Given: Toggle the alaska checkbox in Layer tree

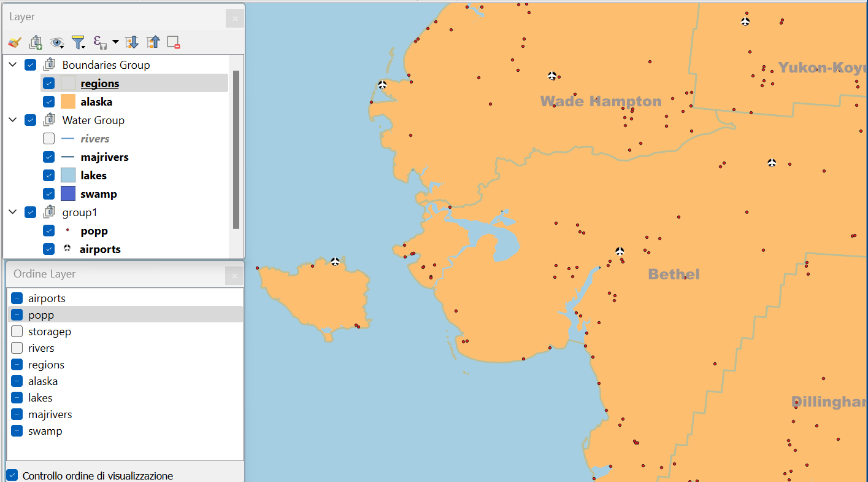Looking at the screenshot, I should [49, 101].
